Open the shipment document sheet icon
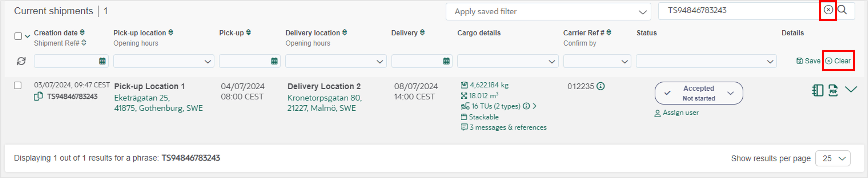This screenshot has height=178, width=868. point(818,91)
